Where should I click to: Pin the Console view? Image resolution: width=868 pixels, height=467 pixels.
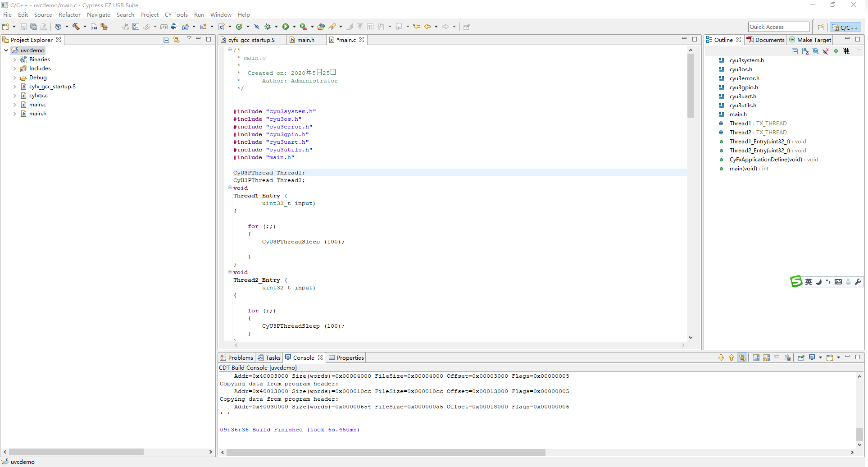pyautogui.click(x=801, y=357)
